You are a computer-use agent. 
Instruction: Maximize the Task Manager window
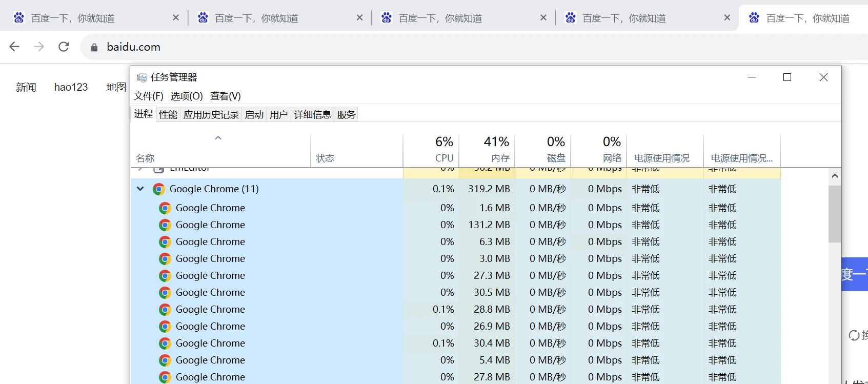pos(788,77)
